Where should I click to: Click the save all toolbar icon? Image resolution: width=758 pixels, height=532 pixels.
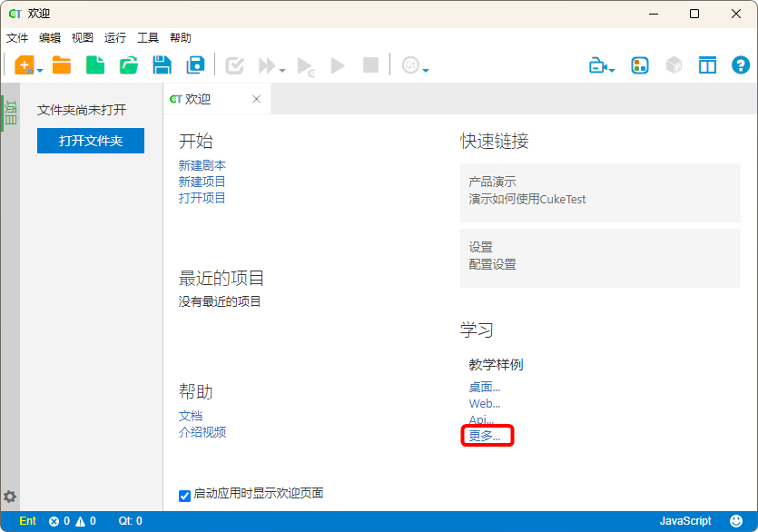(195, 64)
